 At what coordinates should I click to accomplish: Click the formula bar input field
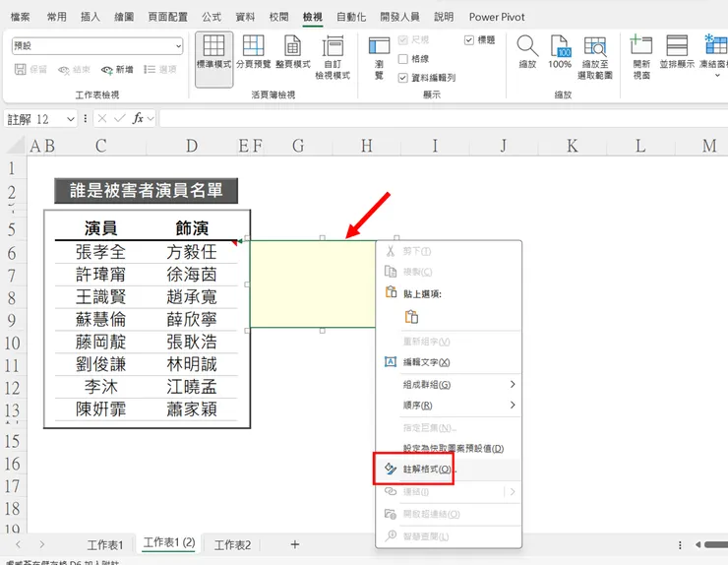click(x=444, y=118)
